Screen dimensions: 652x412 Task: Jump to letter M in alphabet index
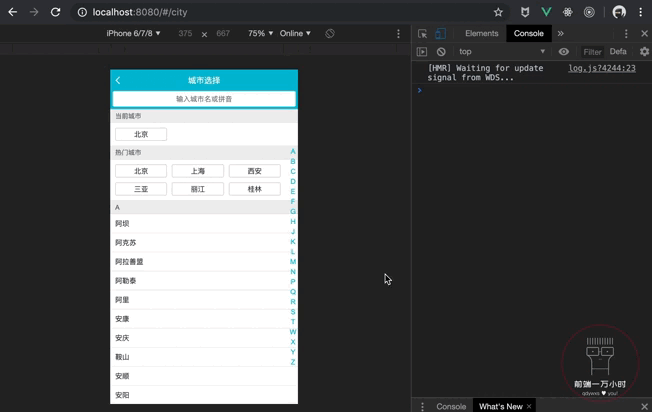pyautogui.click(x=293, y=262)
